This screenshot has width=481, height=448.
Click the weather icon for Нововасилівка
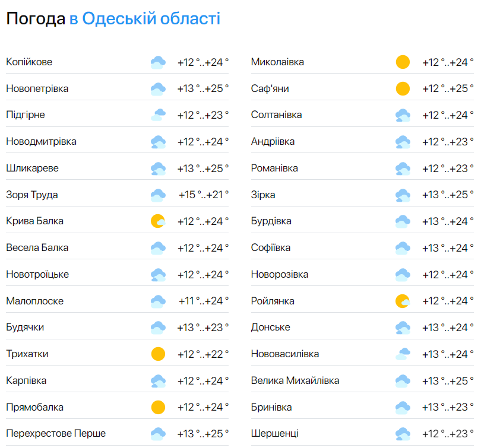[x=403, y=354]
